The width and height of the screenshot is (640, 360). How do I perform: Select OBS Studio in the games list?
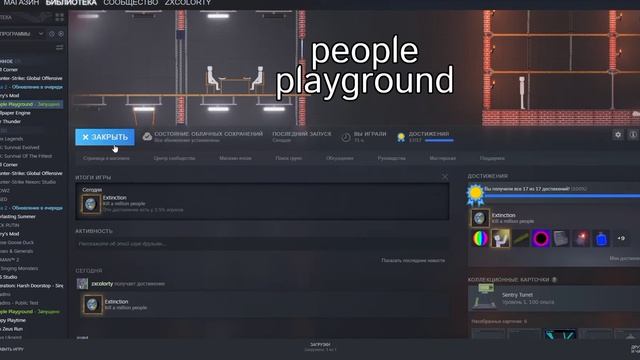9,277
